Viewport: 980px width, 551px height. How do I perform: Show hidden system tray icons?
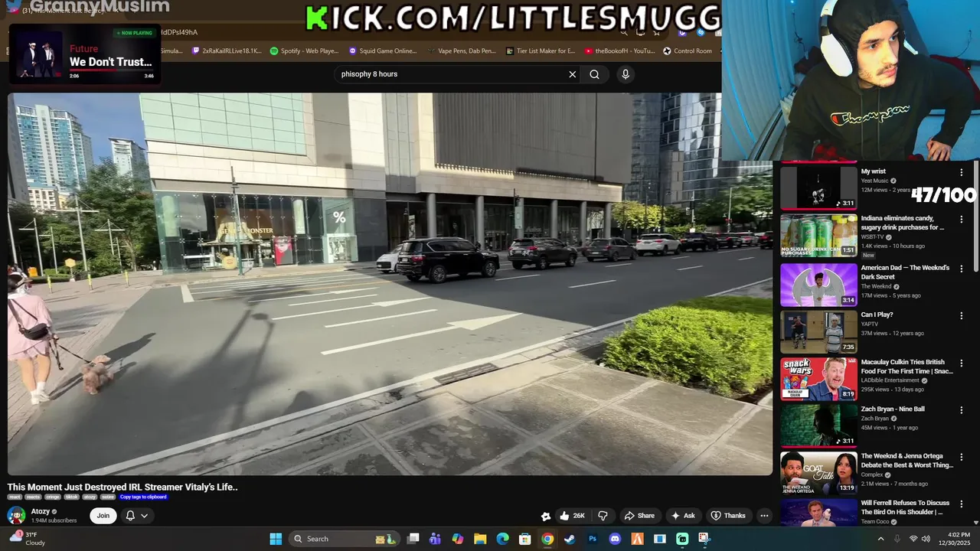coord(880,539)
